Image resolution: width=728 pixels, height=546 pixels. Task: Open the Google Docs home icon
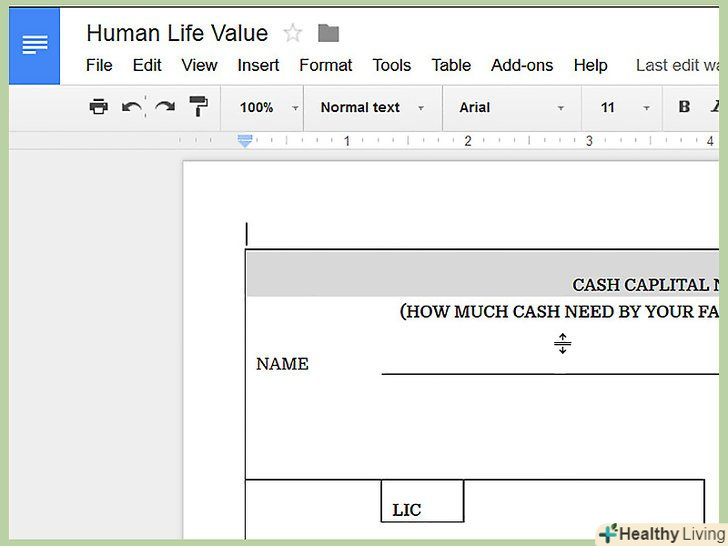34,46
